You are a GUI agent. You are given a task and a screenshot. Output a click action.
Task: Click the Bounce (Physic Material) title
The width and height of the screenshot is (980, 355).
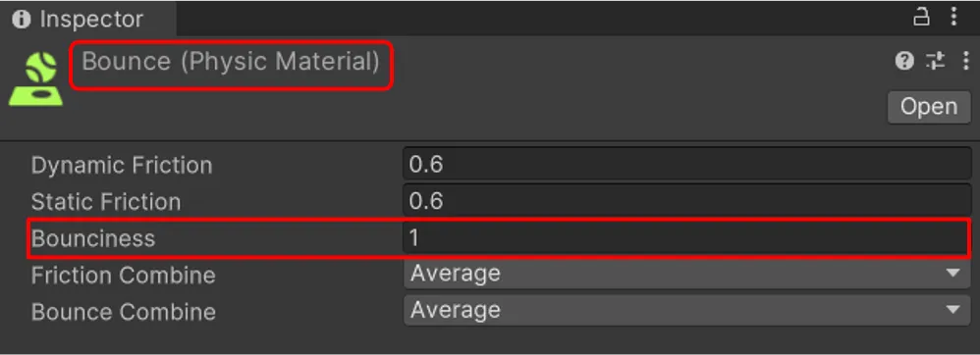pyautogui.click(x=231, y=61)
